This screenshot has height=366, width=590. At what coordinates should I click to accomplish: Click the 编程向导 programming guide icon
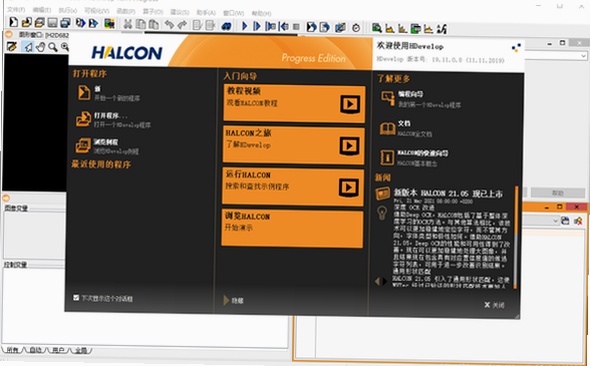point(388,99)
